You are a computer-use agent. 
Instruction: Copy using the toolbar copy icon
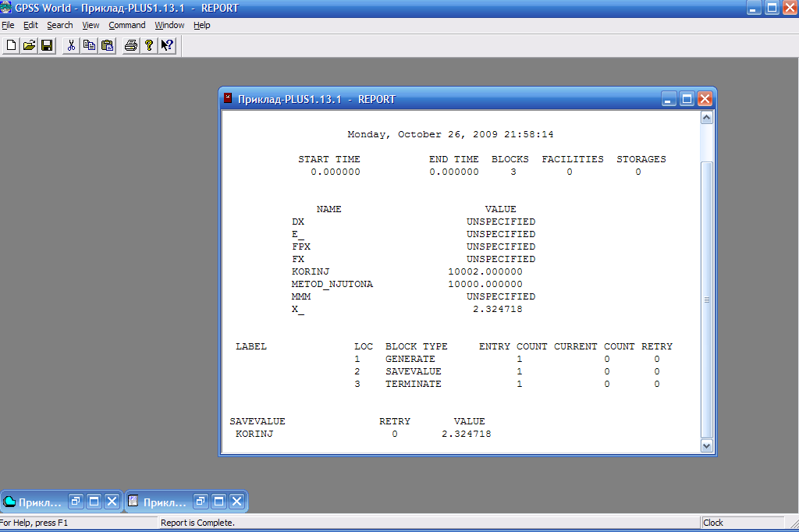(89, 45)
